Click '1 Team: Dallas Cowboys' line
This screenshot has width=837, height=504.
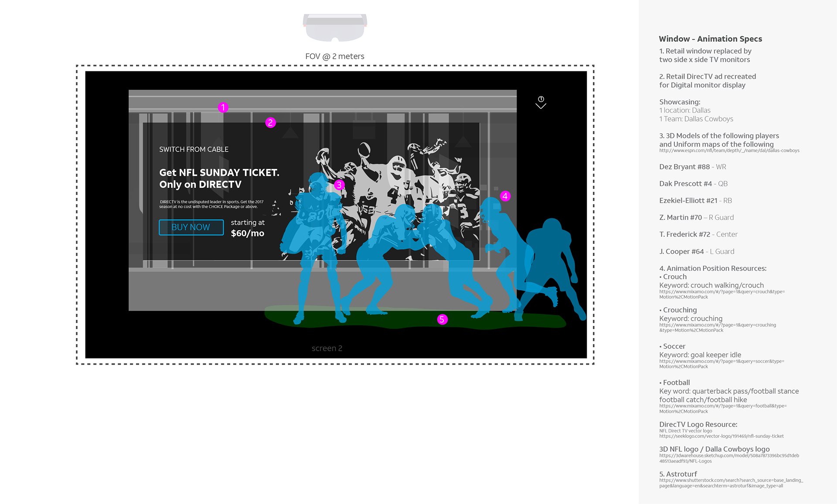tap(696, 119)
